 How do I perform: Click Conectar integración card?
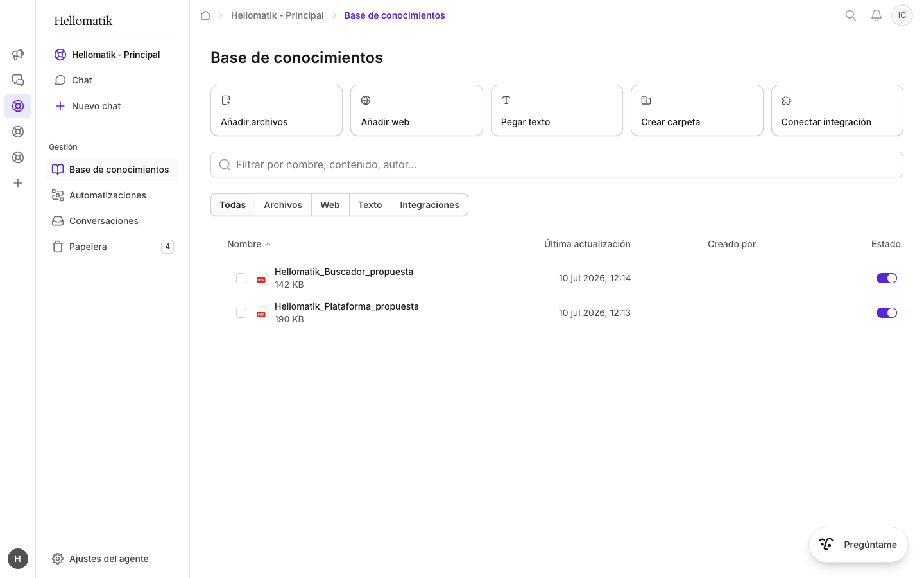pos(837,110)
